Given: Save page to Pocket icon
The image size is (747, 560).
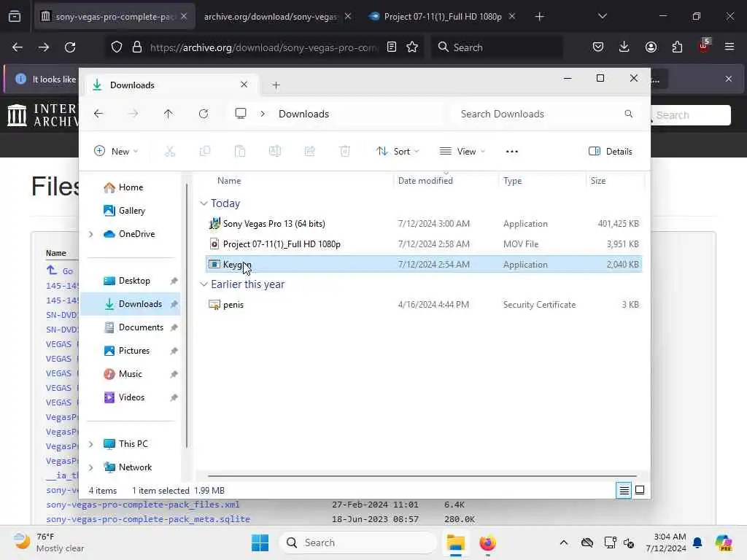Looking at the screenshot, I should click(598, 47).
